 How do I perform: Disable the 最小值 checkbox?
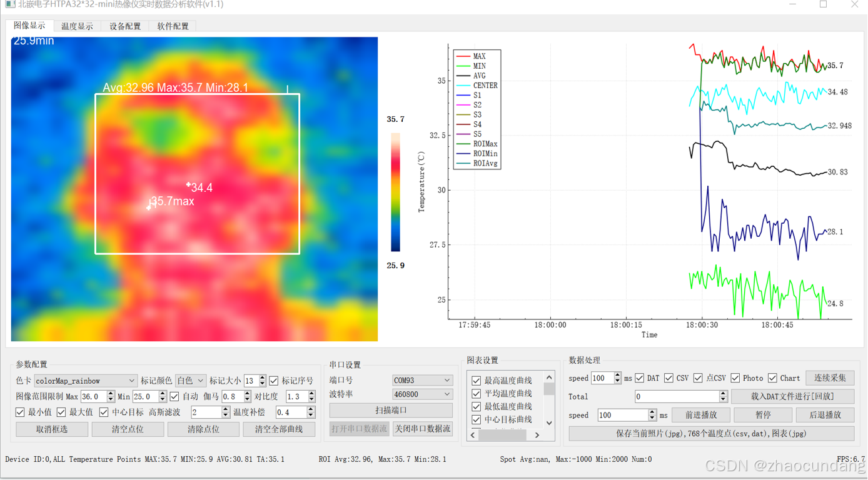(20, 412)
